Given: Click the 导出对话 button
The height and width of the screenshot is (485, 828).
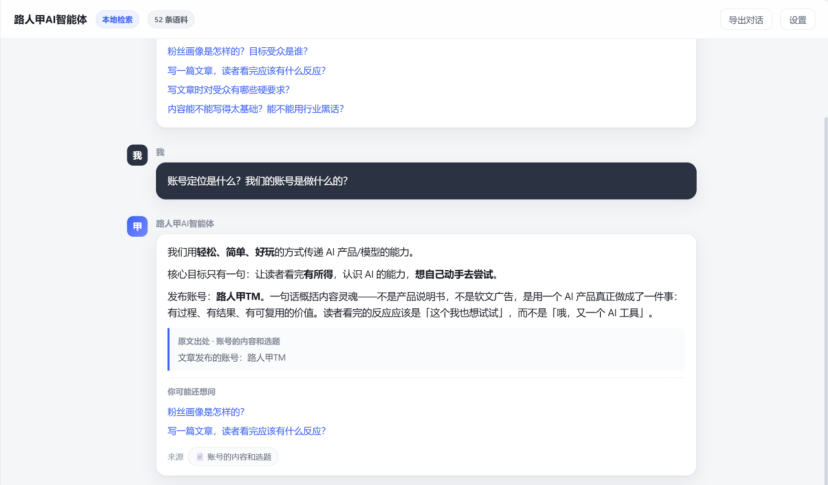Looking at the screenshot, I should point(746,20).
